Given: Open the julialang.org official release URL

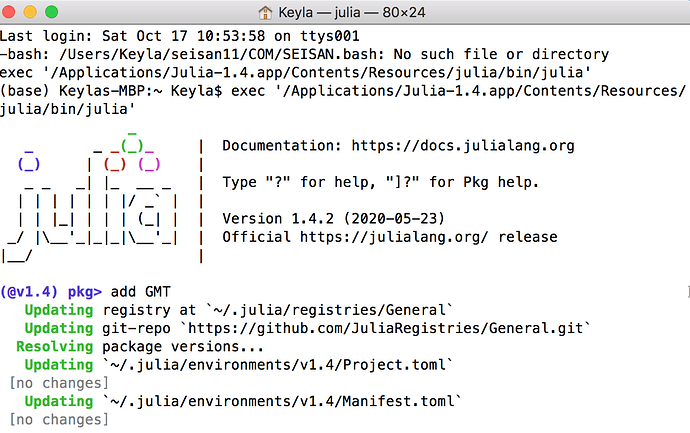Looking at the screenshot, I should [x=394, y=237].
